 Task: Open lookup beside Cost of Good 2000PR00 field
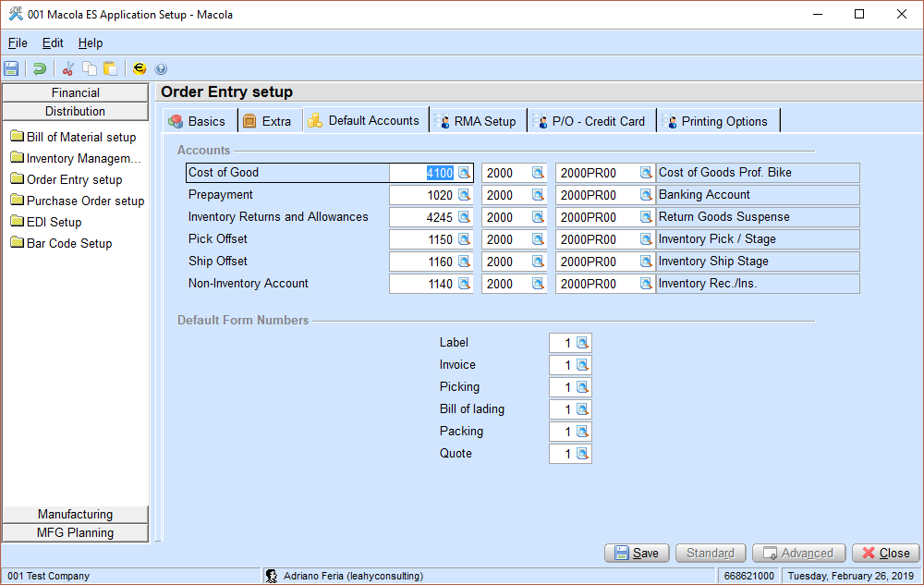pyautogui.click(x=646, y=173)
